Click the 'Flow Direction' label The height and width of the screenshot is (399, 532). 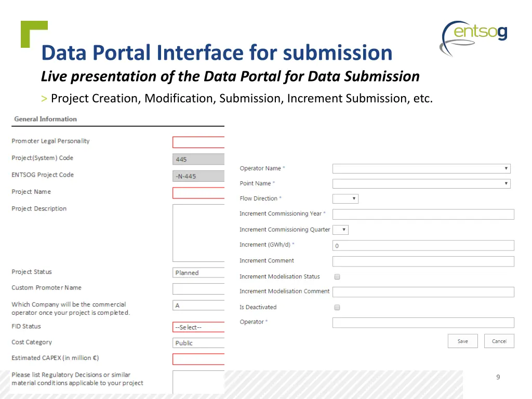tap(259, 198)
